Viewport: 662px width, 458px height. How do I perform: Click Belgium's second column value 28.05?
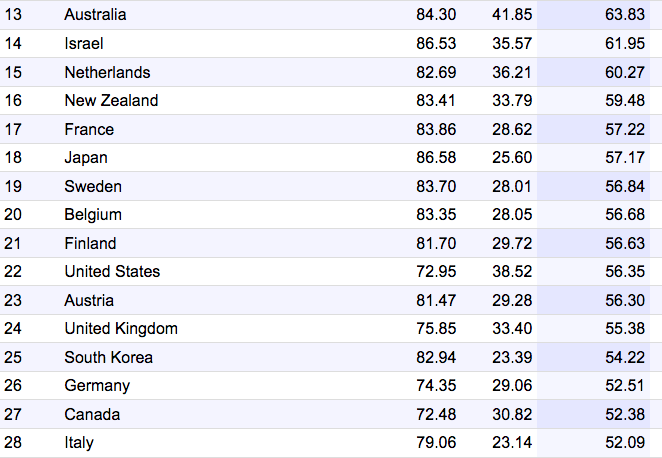[512, 214]
